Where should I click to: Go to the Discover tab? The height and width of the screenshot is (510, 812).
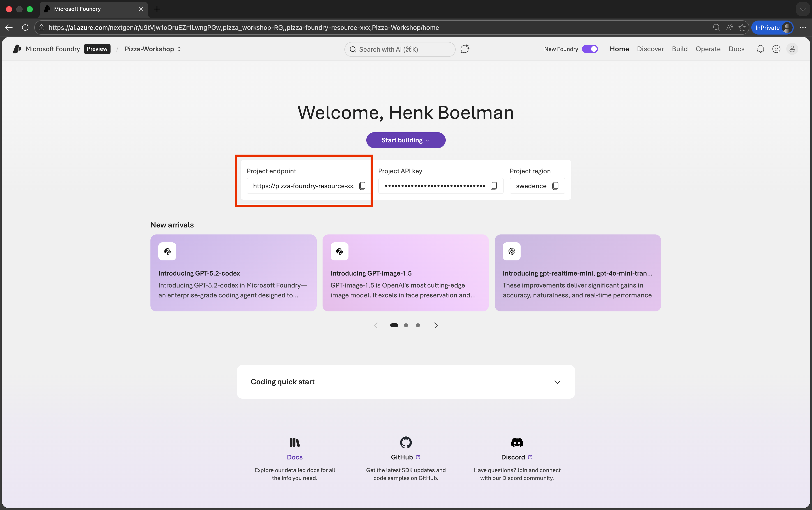click(x=650, y=49)
